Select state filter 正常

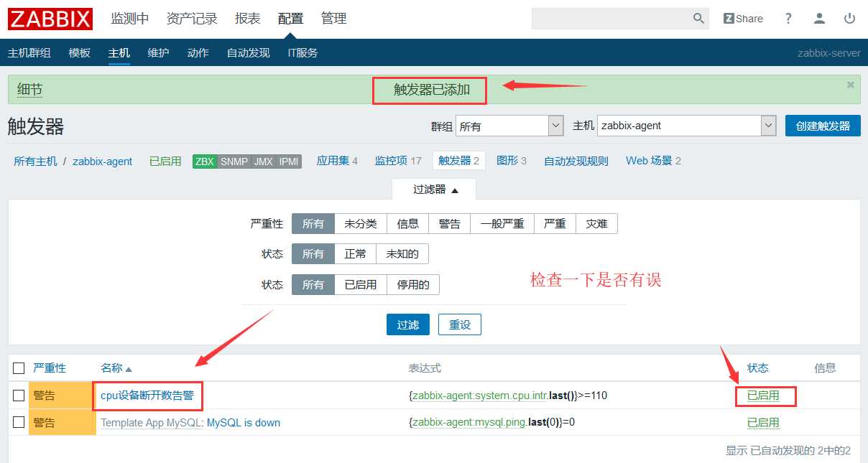pyautogui.click(x=355, y=254)
